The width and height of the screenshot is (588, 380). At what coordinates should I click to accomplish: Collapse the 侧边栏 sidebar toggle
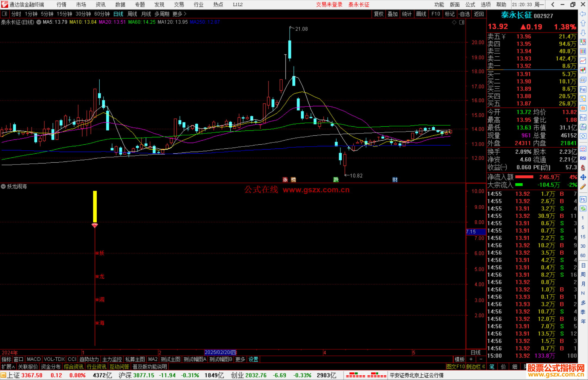click(x=476, y=367)
